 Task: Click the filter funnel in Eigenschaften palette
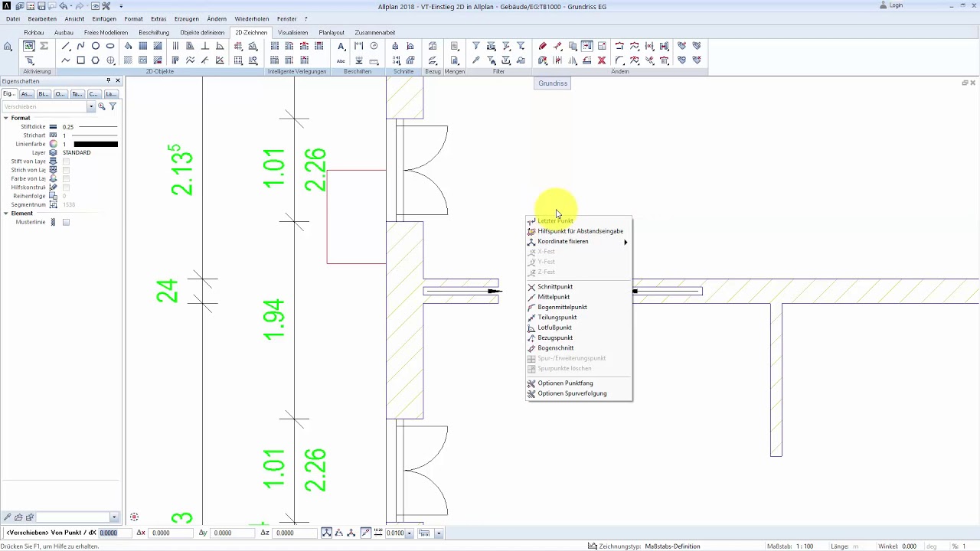point(113,106)
